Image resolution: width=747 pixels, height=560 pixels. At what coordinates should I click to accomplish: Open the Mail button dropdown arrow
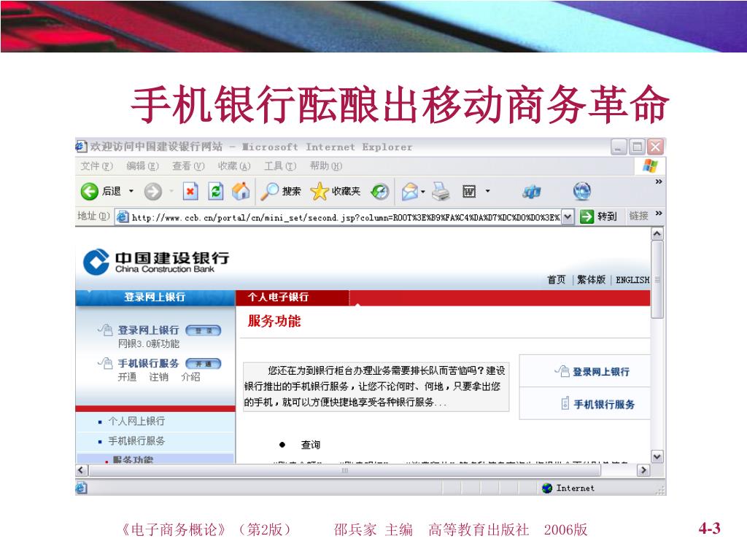tap(423, 192)
